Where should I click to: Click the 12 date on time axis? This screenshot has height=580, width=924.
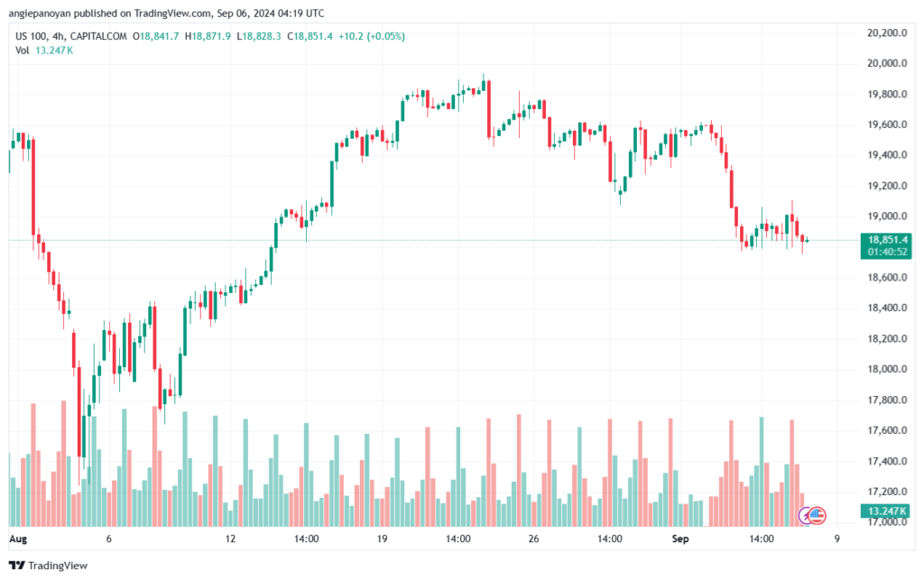click(x=230, y=539)
